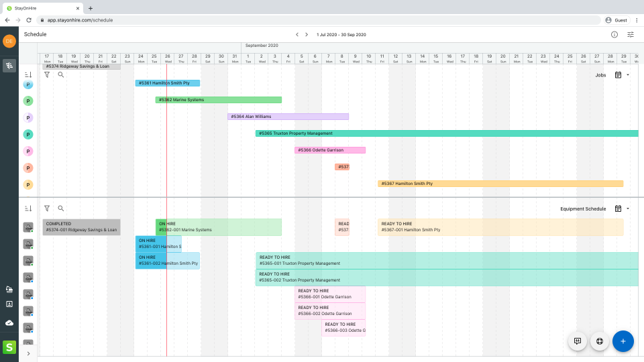Click the Wed 26 date header cell
The width and height of the screenshot is (644, 362).
point(168,58)
